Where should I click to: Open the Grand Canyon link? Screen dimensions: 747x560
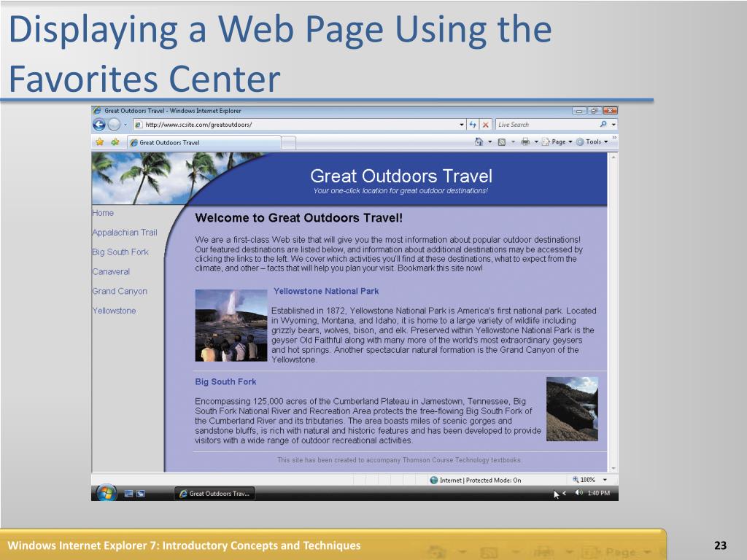[x=120, y=291]
